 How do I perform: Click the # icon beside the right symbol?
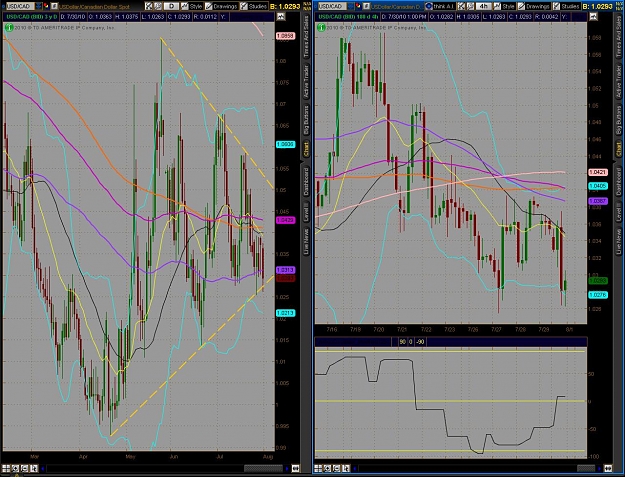(367, 6)
